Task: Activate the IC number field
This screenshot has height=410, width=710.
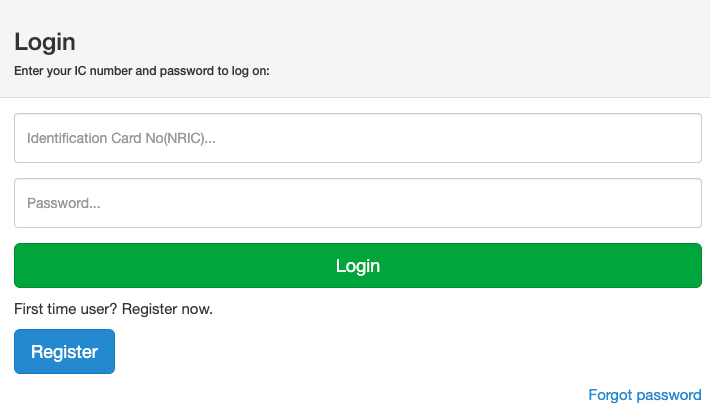Action: click(x=357, y=138)
